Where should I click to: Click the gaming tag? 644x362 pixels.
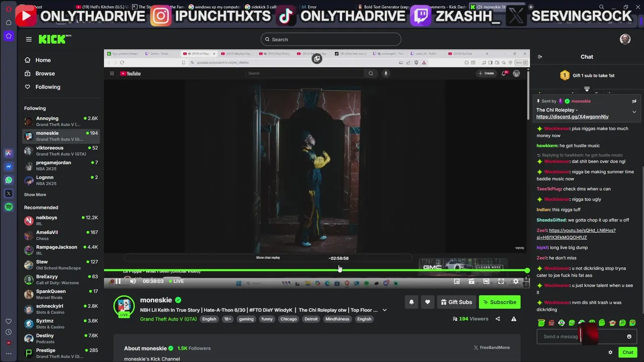246,319
